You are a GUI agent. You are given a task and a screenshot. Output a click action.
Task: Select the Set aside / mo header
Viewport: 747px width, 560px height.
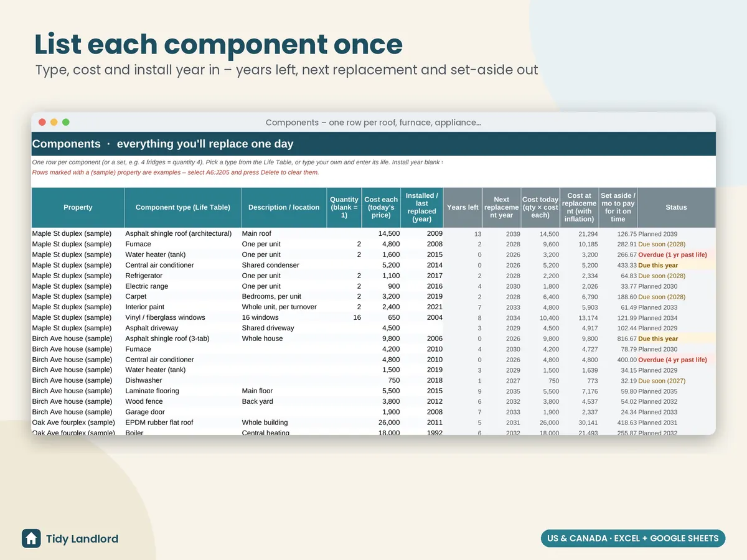click(618, 207)
